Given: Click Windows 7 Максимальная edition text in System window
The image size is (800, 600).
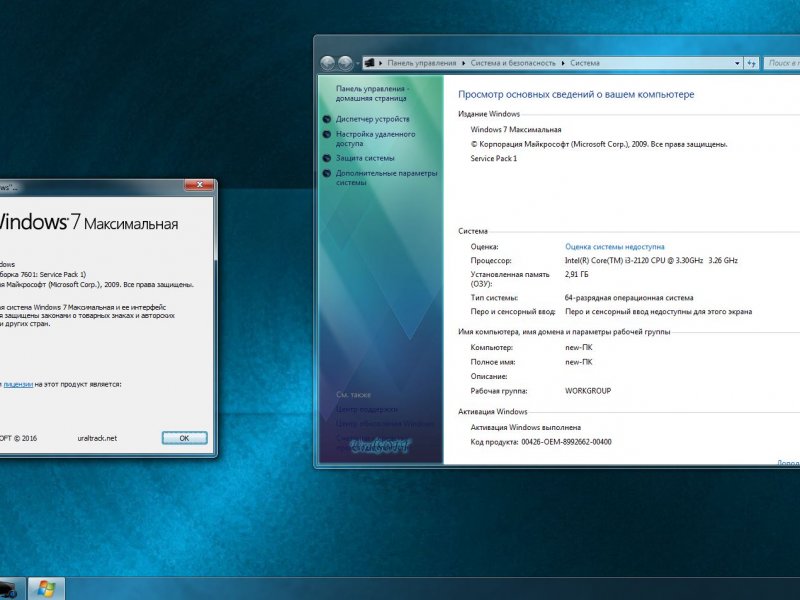Looking at the screenshot, I should tap(516, 130).
